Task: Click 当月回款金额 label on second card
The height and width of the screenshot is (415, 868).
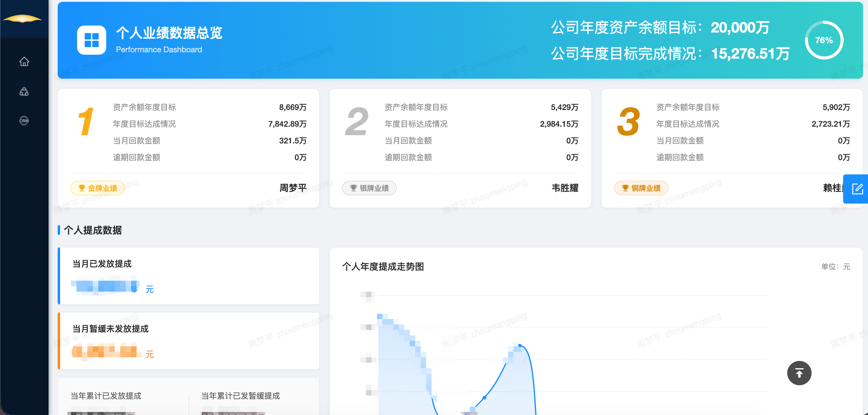Action: 408,141
